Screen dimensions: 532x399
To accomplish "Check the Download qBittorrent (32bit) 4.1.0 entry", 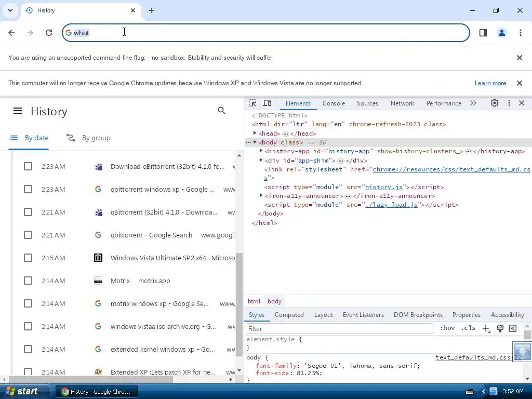I will (28, 166).
